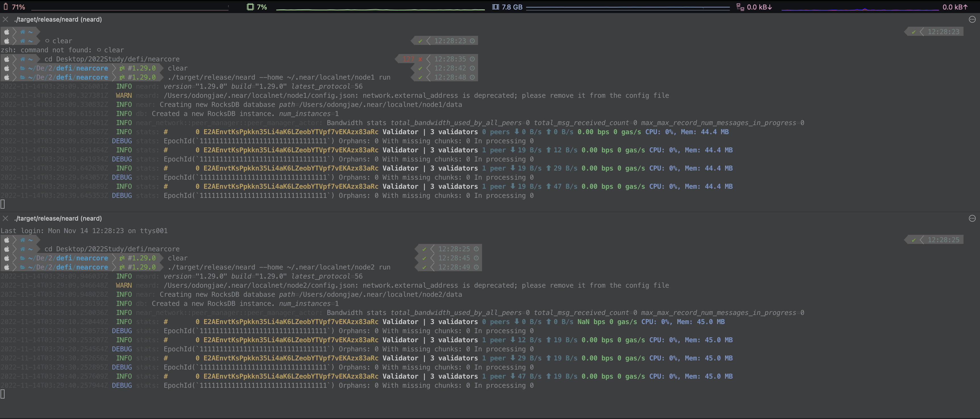Image resolution: width=980 pixels, height=419 pixels.
Task: Click the bottom pane title ./target/release/neard
Action: click(x=58, y=218)
